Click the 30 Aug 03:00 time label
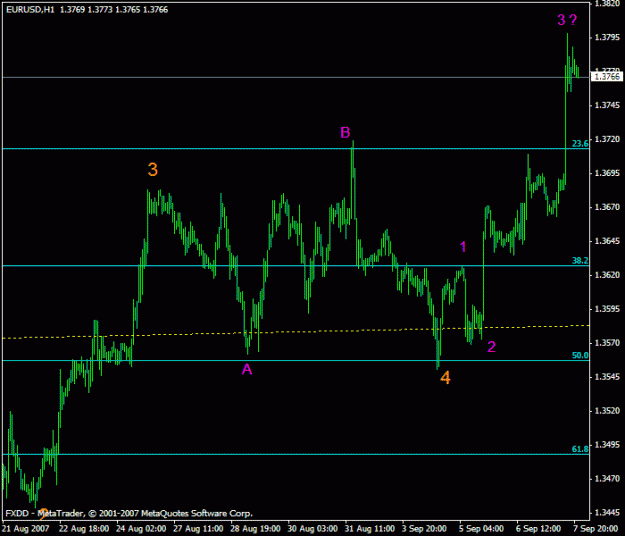 point(312,528)
